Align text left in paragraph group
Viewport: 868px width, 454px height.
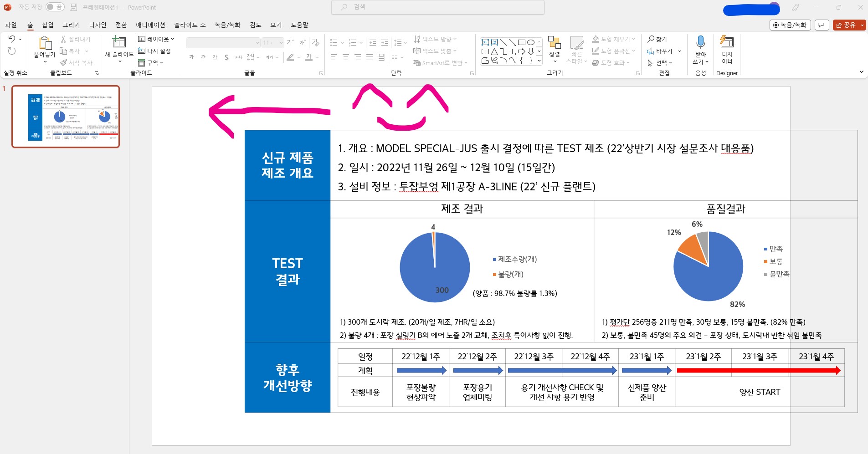coord(334,57)
